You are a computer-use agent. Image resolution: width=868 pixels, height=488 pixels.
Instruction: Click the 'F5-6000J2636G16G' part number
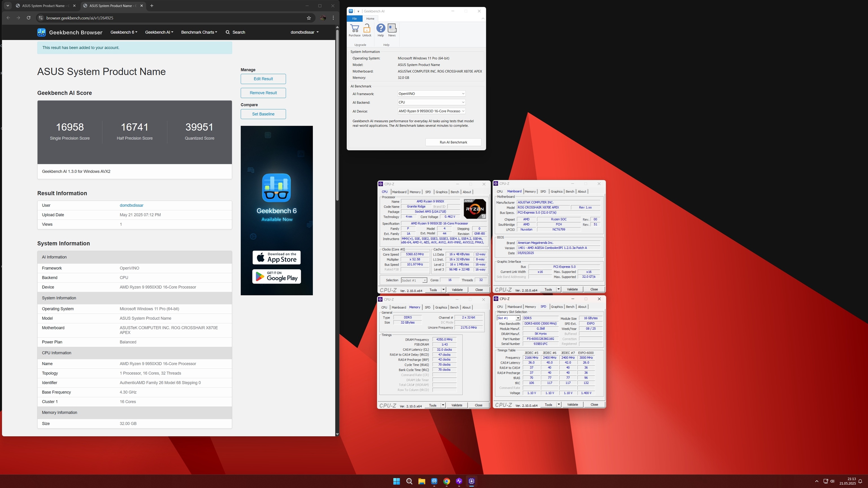[540, 339]
